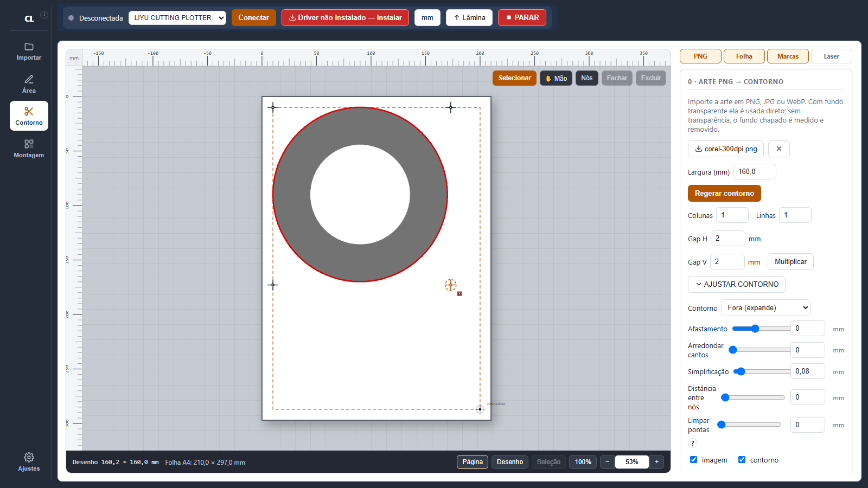Open Ajustes gear settings
Viewport: 868px width, 488px height.
pos(29,462)
